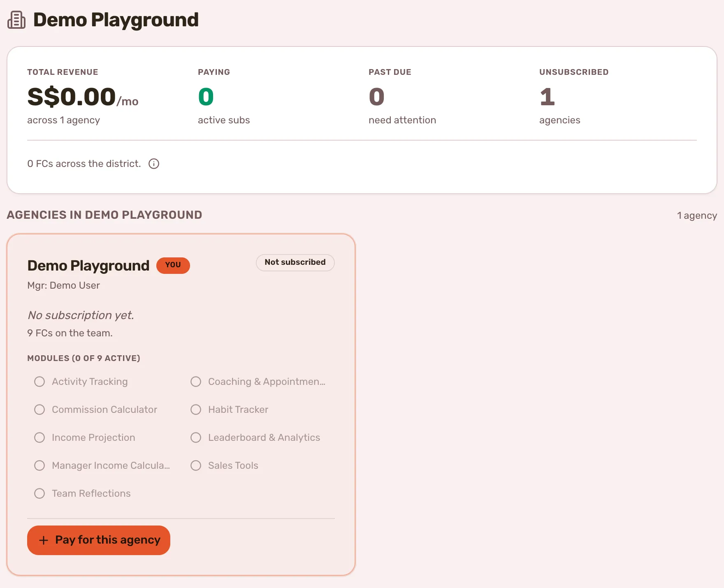Click the Sales Tools module circle
Image resolution: width=724 pixels, height=588 pixels.
(196, 465)
